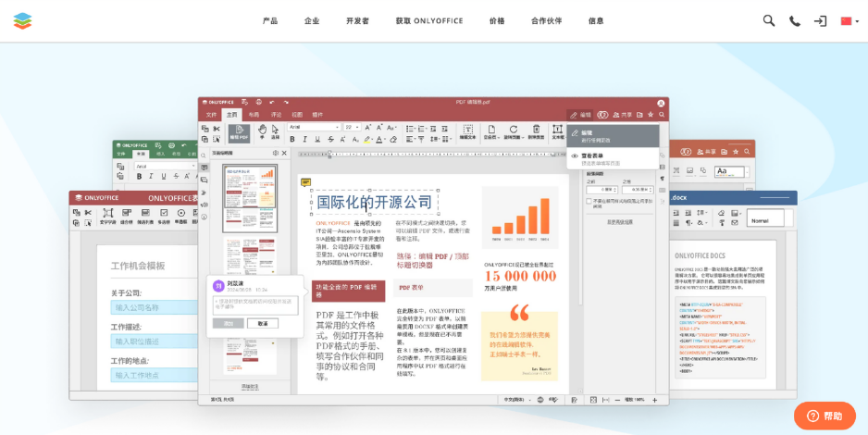The height and width of the screenshot is (435, 868).
Task: Open the language flag dropdown
Action: (849, 21)
